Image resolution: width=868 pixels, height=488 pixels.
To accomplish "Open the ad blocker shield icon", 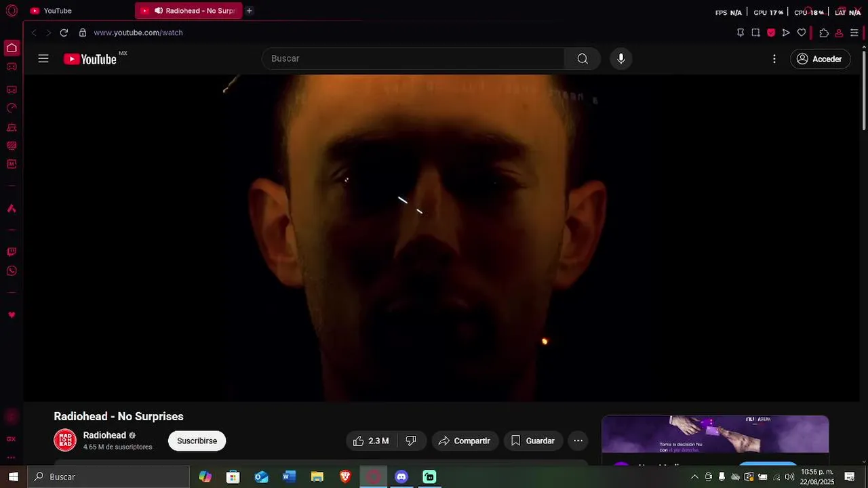I will click(x=771, y=33).
